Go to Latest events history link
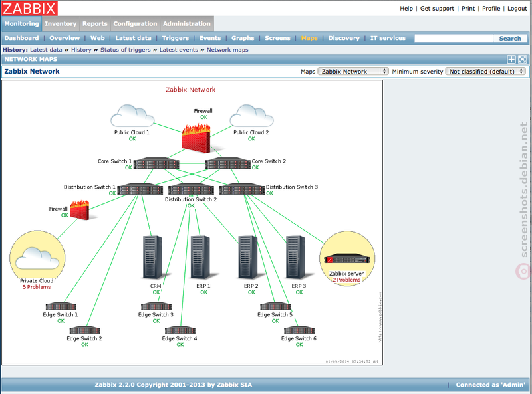This screenshot has height=394, width=532. pyautogui.click(x=179, y=50)
